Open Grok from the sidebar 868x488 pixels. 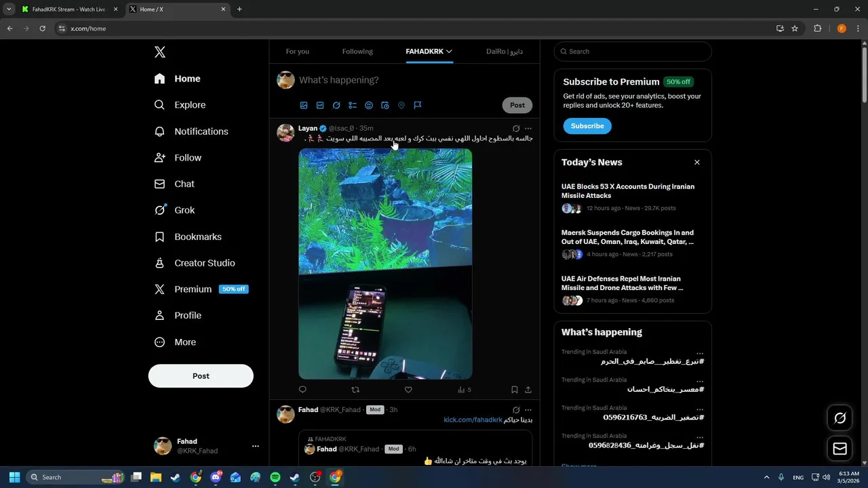[174, 210]
